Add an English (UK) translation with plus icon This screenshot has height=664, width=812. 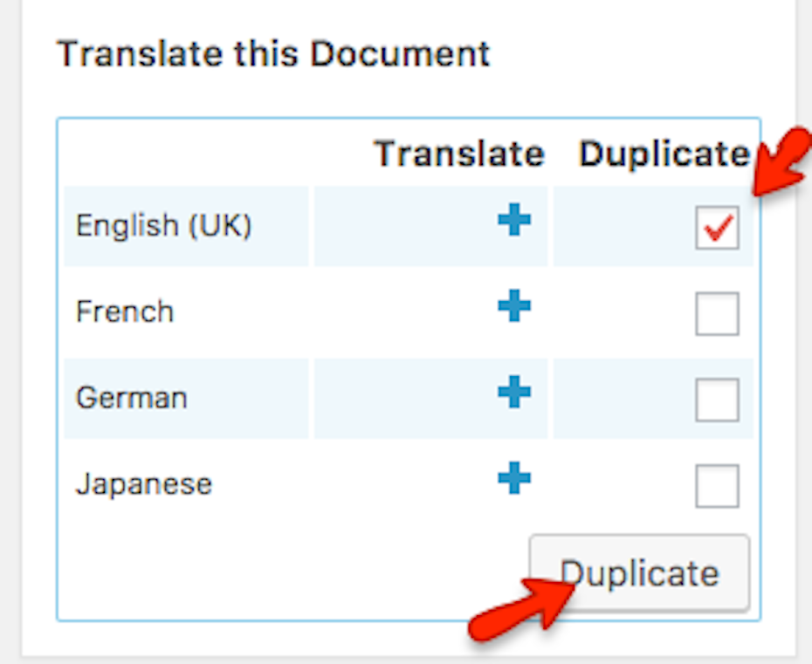coord(514,220)
